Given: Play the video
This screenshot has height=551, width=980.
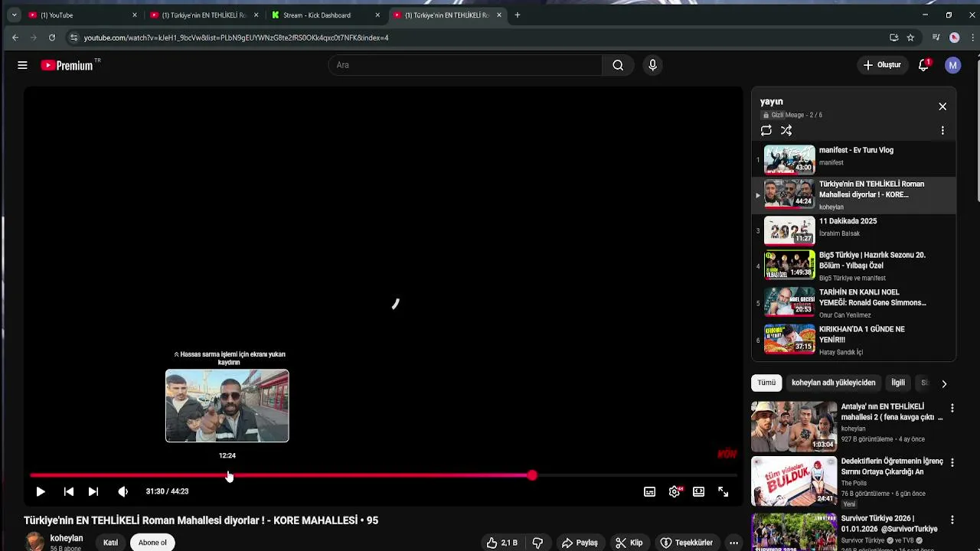Looking at the screenshot, I should click(x=41, y=491).
